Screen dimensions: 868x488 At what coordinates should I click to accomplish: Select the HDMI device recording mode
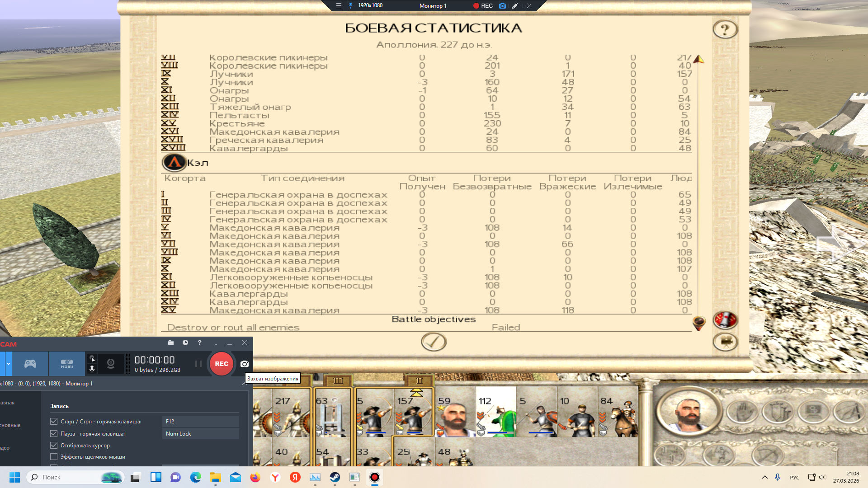click(67, 364)
